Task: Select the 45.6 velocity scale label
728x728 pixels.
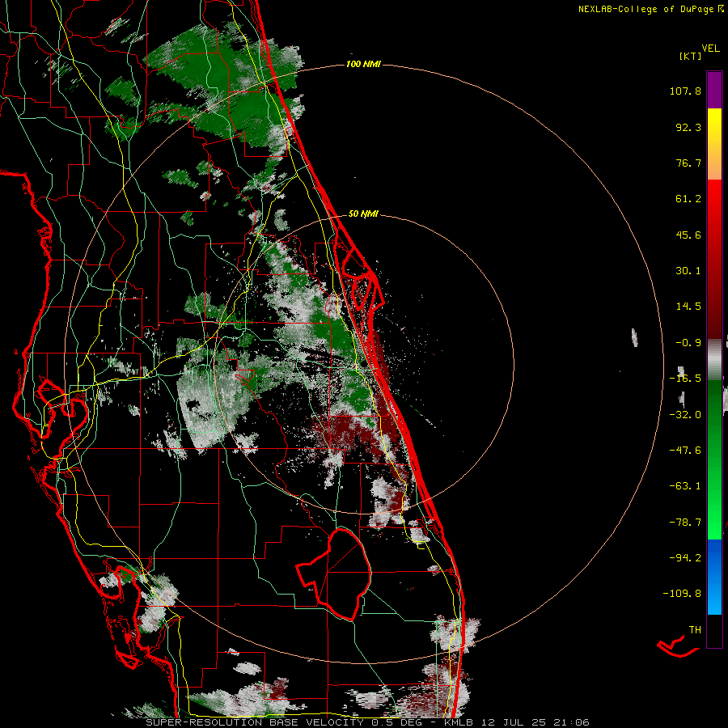Action: [x=688, y=235]
